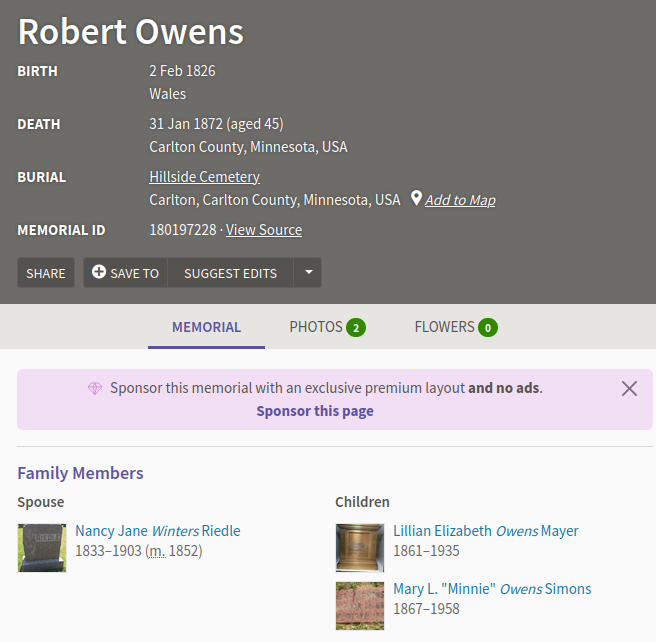Click the map pin icon near burial location
The image size is (656, 642).
tap(416, 199)
